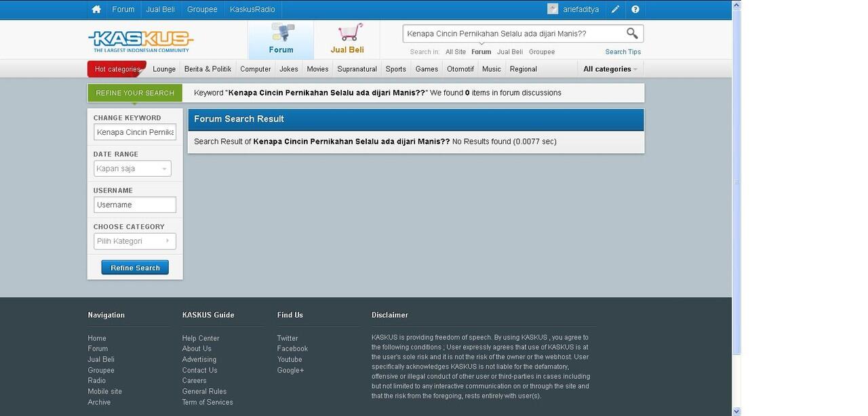
Task: Open the Twitter link
Action: point(288,338)
